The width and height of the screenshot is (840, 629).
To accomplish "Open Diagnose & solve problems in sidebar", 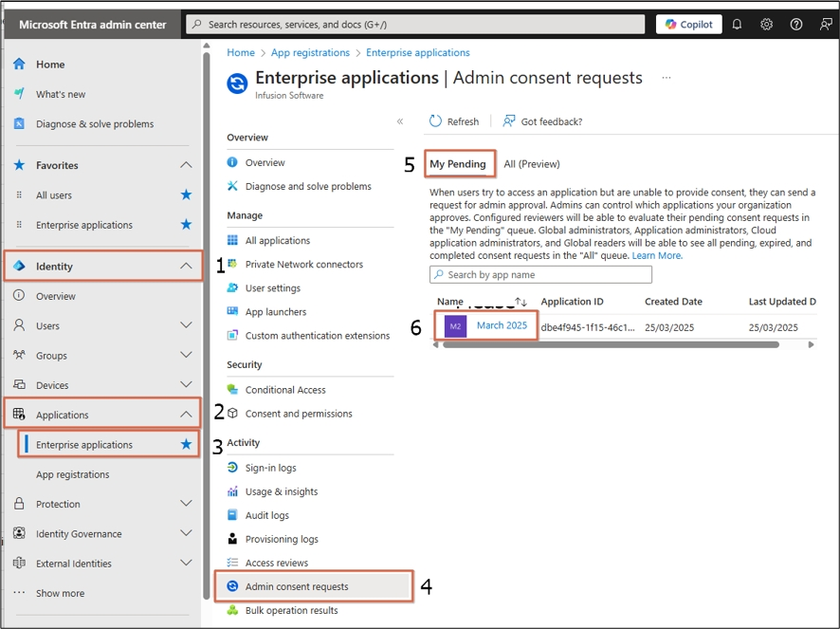I will tap(95, 124).
